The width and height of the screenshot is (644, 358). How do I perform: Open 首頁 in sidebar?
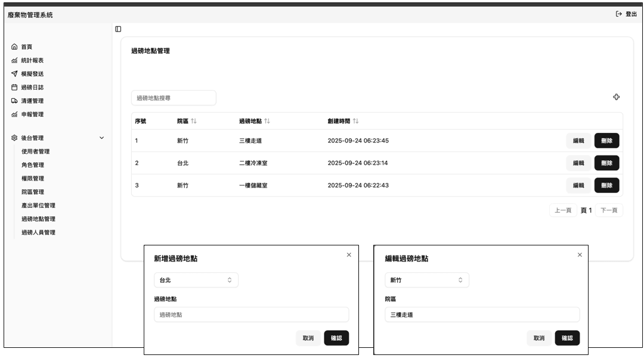tap(27, 46)
